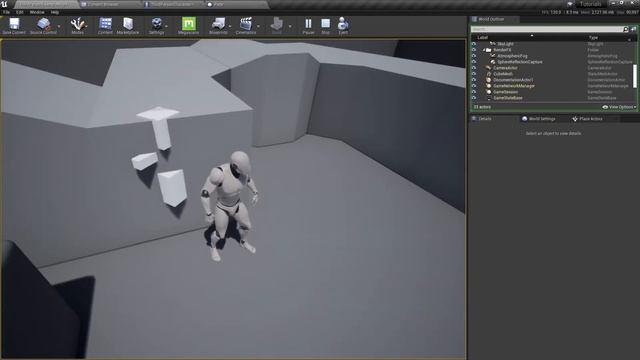Switch to the ThirdPersonCharacter tab
This screenshot has width=640, height=360.
(173, 4)
